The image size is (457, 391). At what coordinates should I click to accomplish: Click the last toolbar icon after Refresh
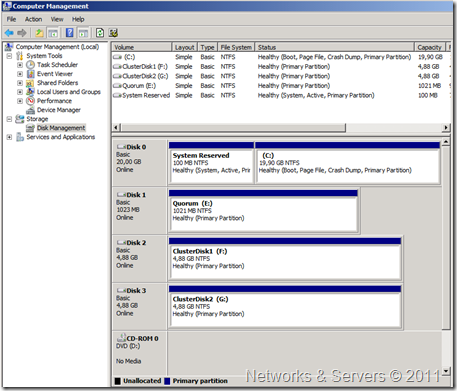coord(113,33)
